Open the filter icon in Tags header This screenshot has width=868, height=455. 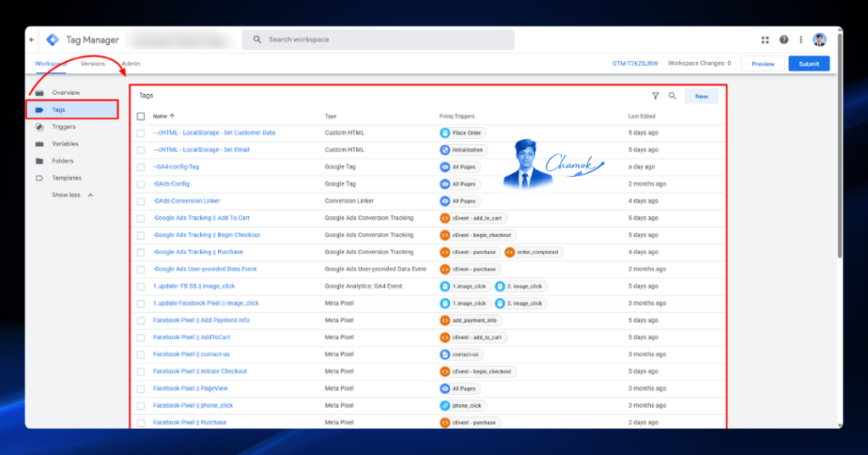point(655,96)
